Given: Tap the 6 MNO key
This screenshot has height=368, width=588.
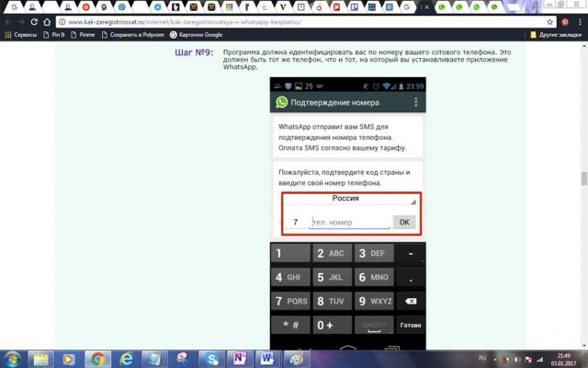Looking at the screenshot, I should tap(374, 277).
